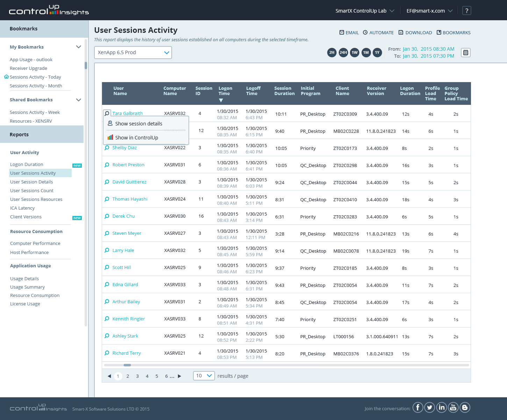507x420 pixels.
Task: Click magnifier icon beside Tara Galbraith
Action: coord(107,113)
